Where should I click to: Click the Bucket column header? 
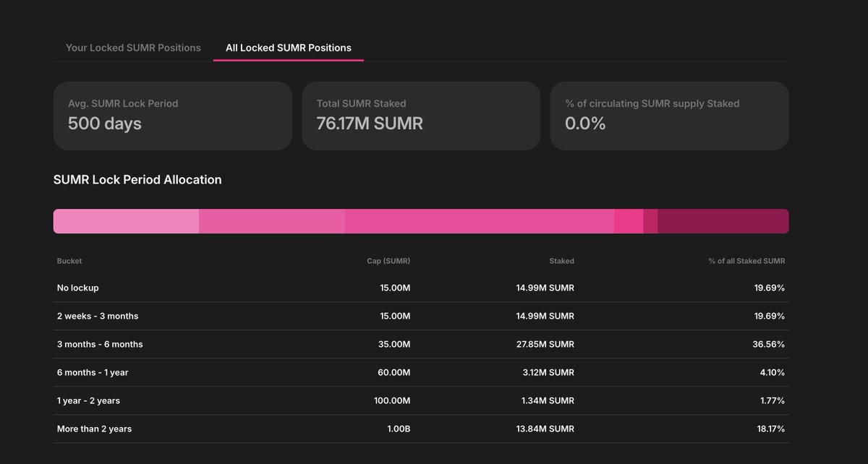[69, 261]
